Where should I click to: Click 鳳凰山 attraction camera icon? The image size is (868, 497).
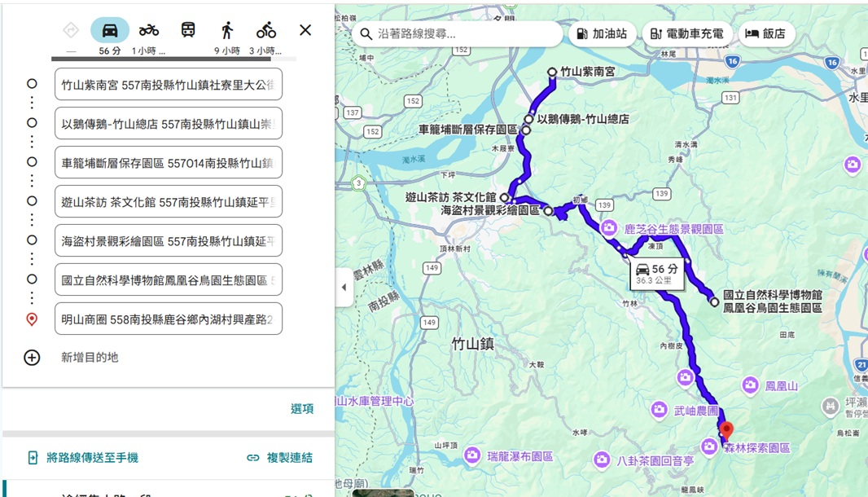pyautogui.click(x=750, y=385)
